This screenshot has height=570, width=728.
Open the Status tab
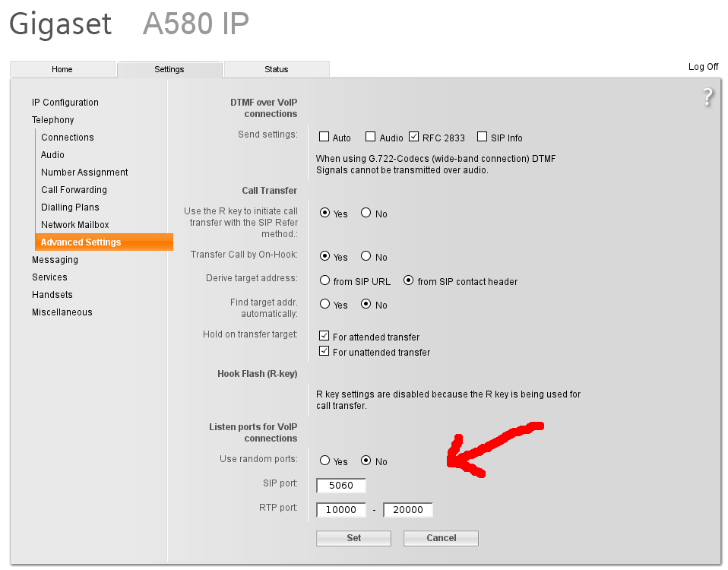(x=277, y=69)
